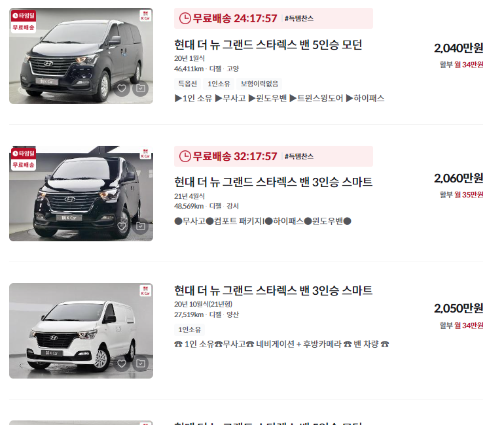Click compare folder icon on white van photo
The height and width of the screenshot is (425, 504).
click(141, 364)
